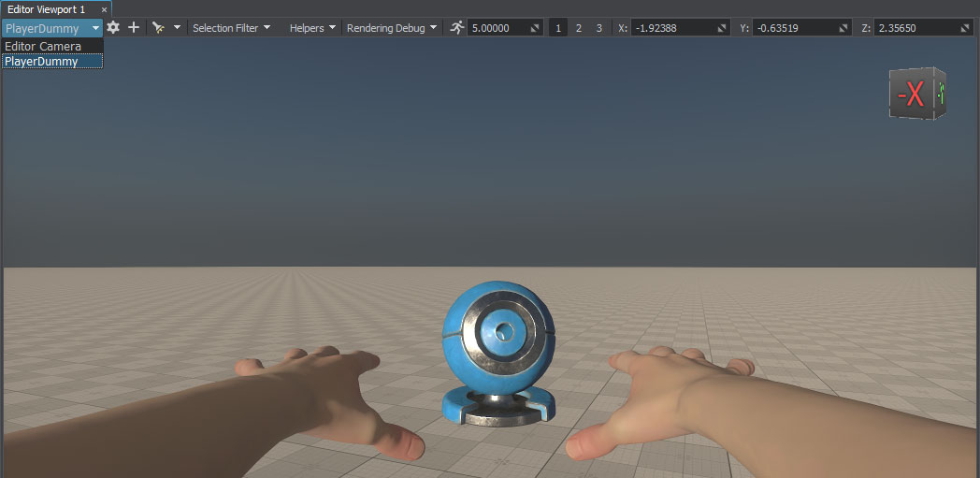Select speed preset 2
The width and height of the screenshot is (980, 478).
click(x=579, y=28)
